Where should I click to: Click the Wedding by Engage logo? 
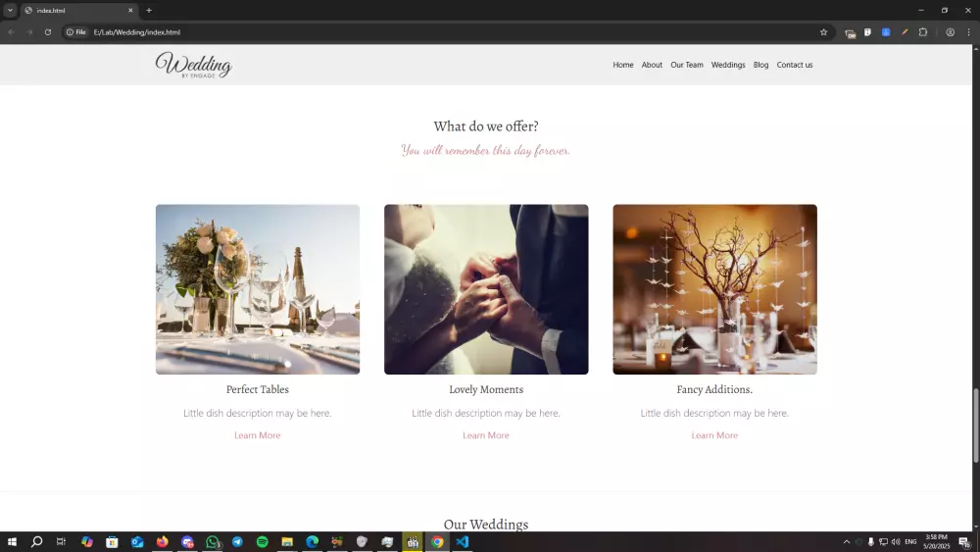pos(194,65)
